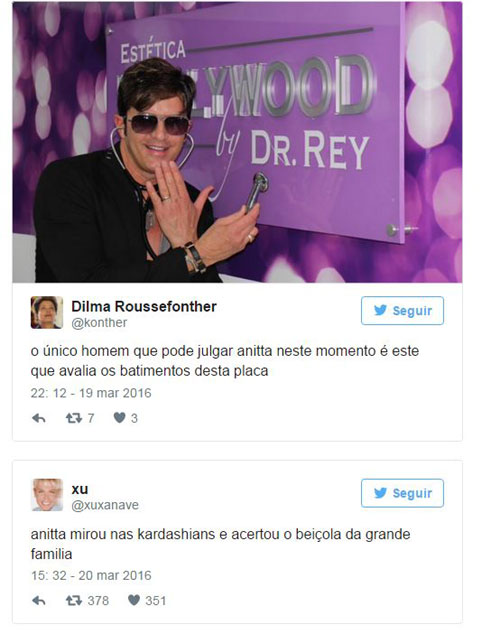Click reply arrow on Dilma Roussefonther tweet
Screen dimensions: 500x634
pos(38,418)
